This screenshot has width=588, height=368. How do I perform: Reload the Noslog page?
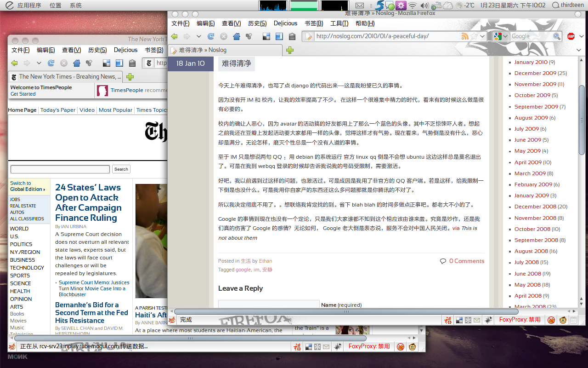211,36
